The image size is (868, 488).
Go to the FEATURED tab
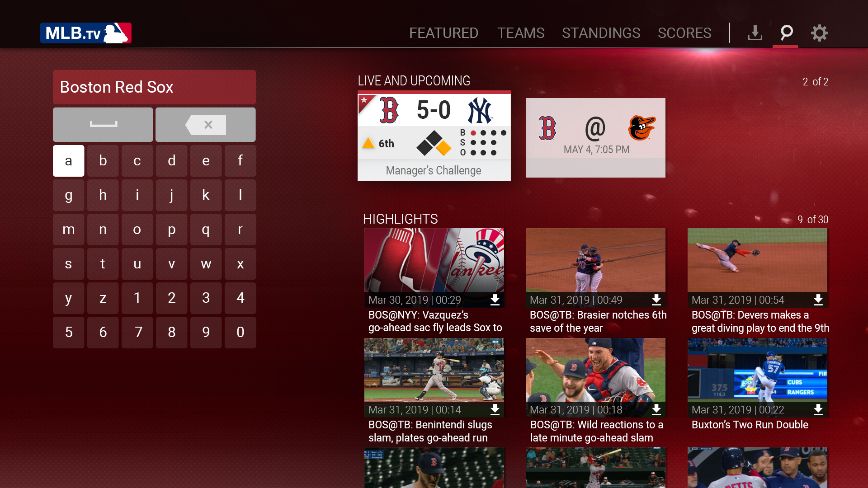(443, 33)
